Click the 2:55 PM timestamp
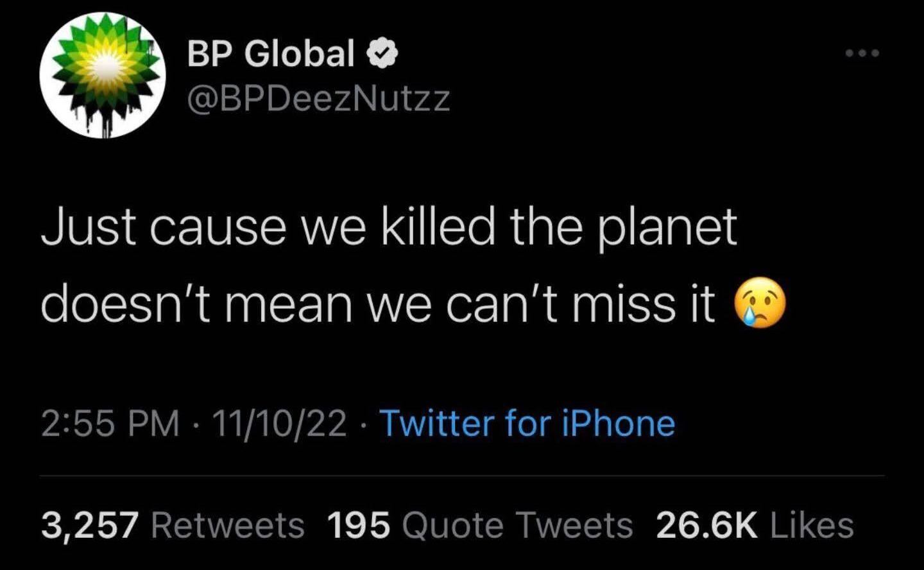Screen dimensions: 924x570 click(110, 424)
